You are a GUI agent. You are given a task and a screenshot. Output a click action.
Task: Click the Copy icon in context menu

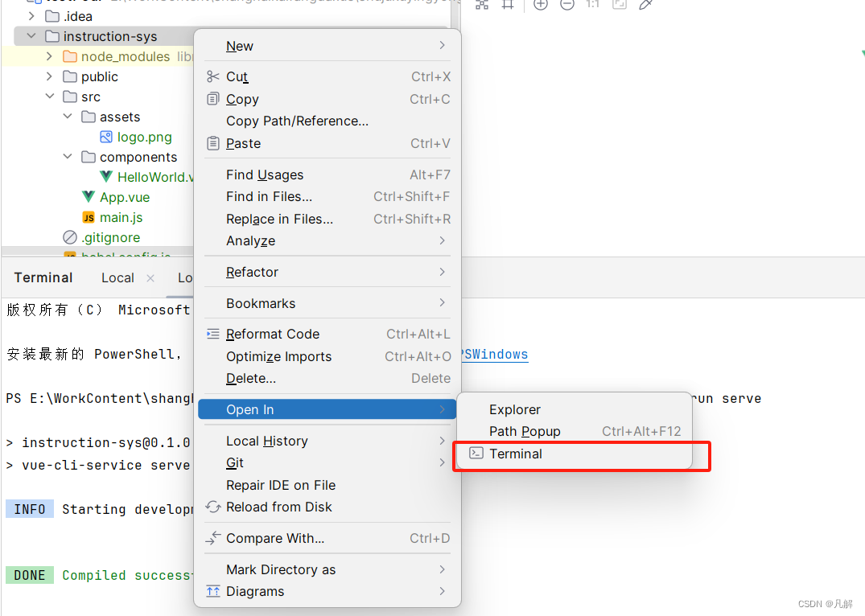[213, 99]
